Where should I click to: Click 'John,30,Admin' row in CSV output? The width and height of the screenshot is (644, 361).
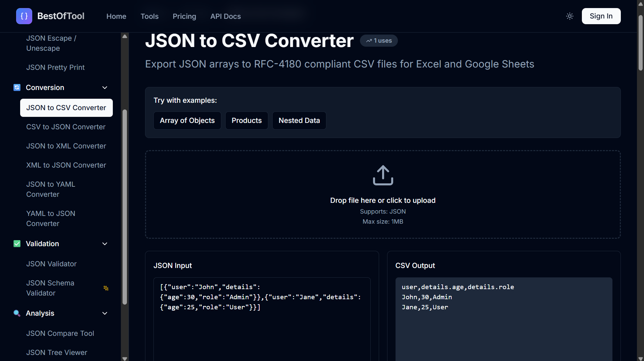coord(427,297)
